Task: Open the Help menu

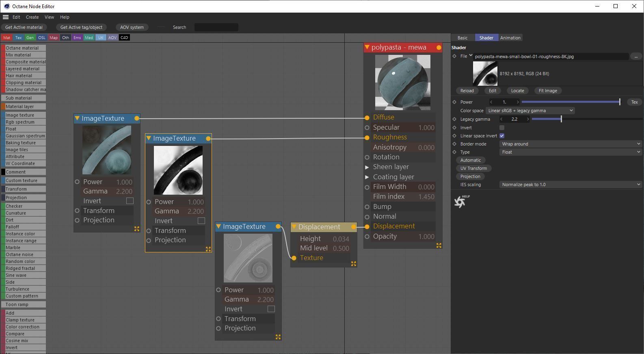Action: pyautogui.click(x=65, y=17)
